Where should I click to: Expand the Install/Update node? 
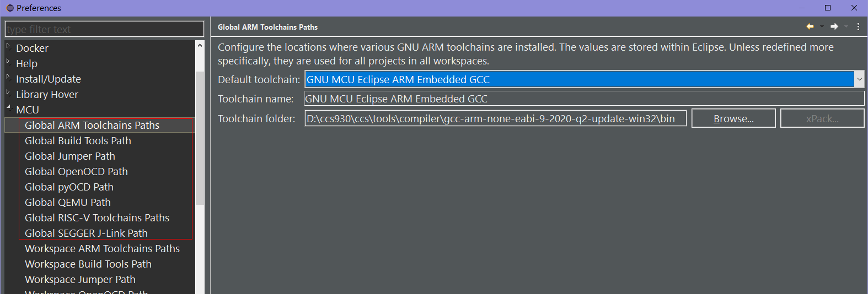coord(8,77)
